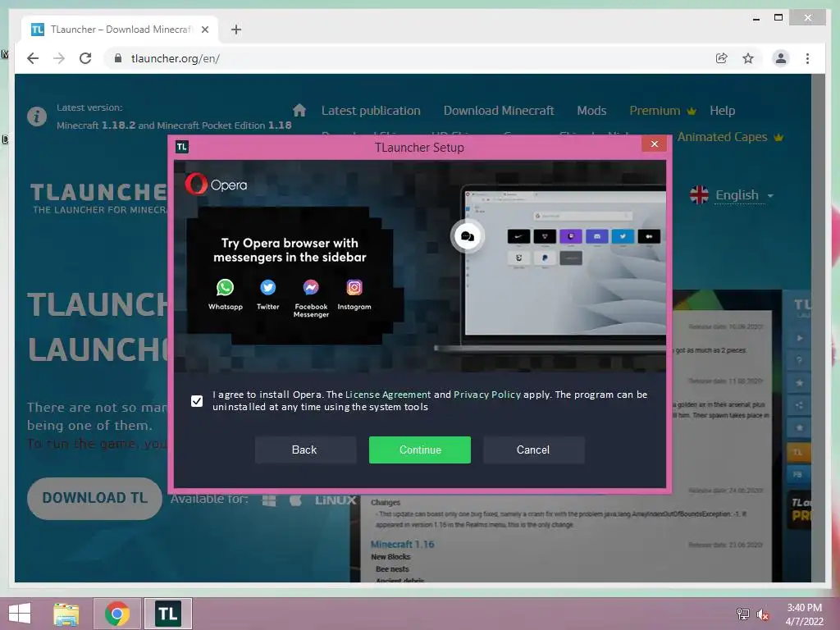840x630 pixels.
Task: Close the TLauncher browser tab
Action: point(204,30)
